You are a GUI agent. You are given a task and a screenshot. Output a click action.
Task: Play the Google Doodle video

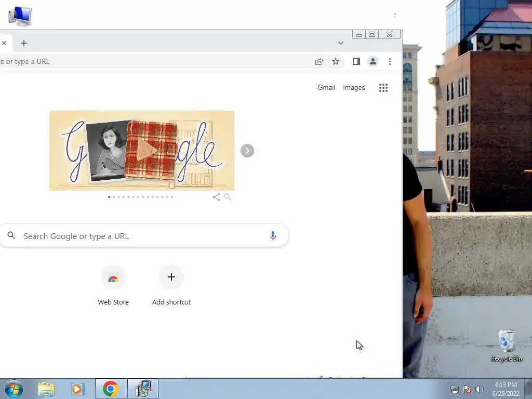click(x=147, y=150)
